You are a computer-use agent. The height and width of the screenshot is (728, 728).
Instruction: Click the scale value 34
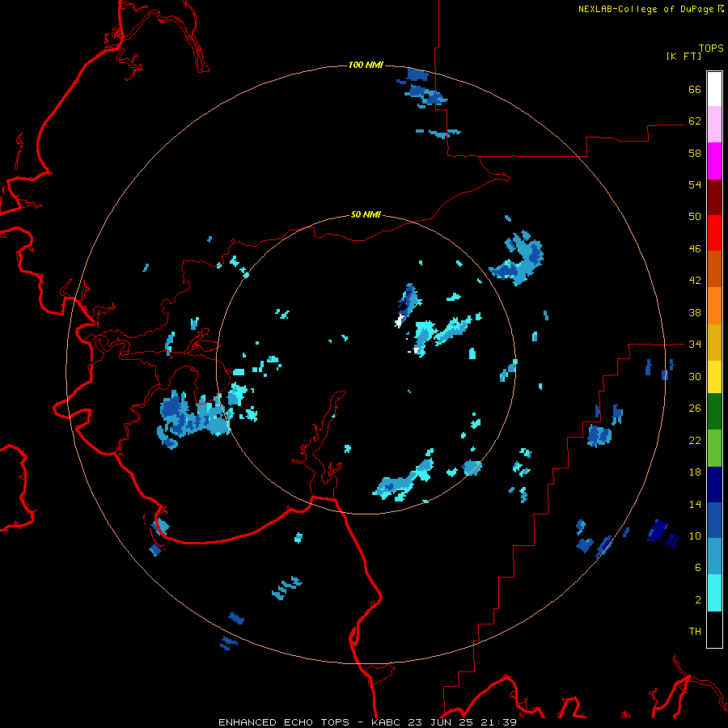pyautogui.click(x=695, y=345)
